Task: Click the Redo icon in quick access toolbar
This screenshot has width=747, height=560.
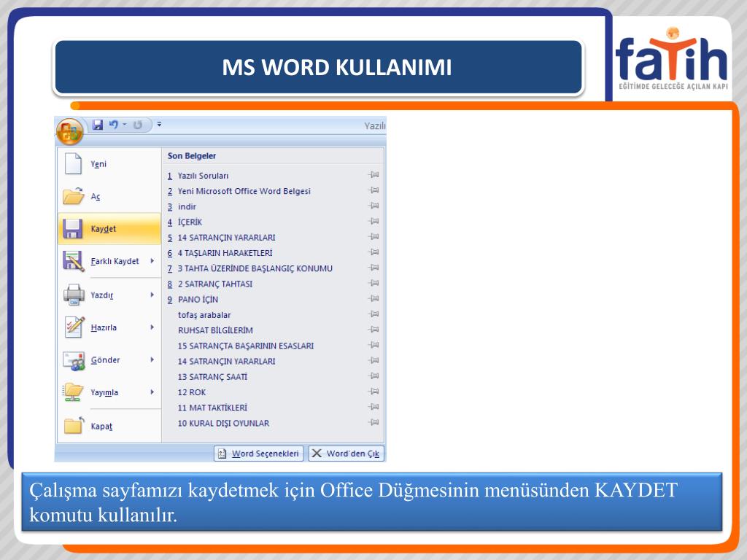Action: (138, 125)
